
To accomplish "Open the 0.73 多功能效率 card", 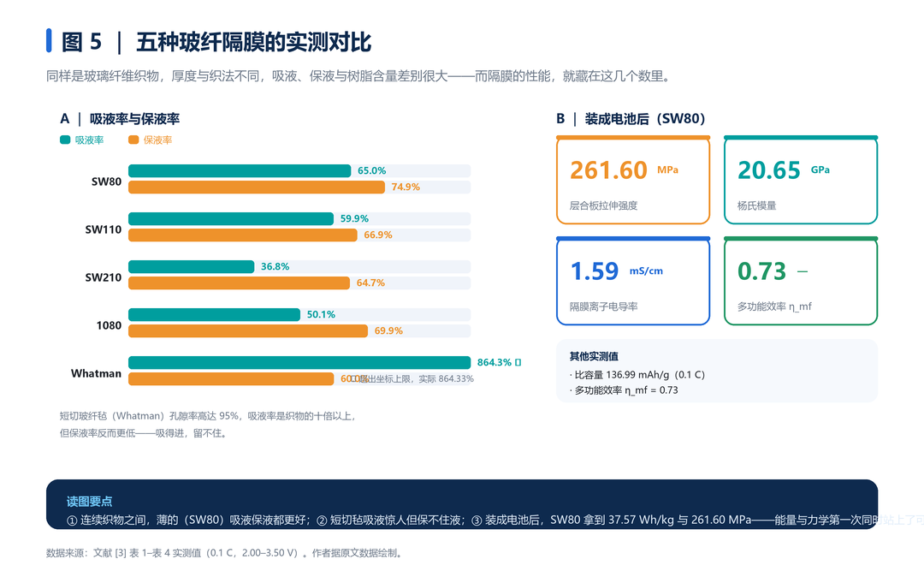I will (801, 281).
